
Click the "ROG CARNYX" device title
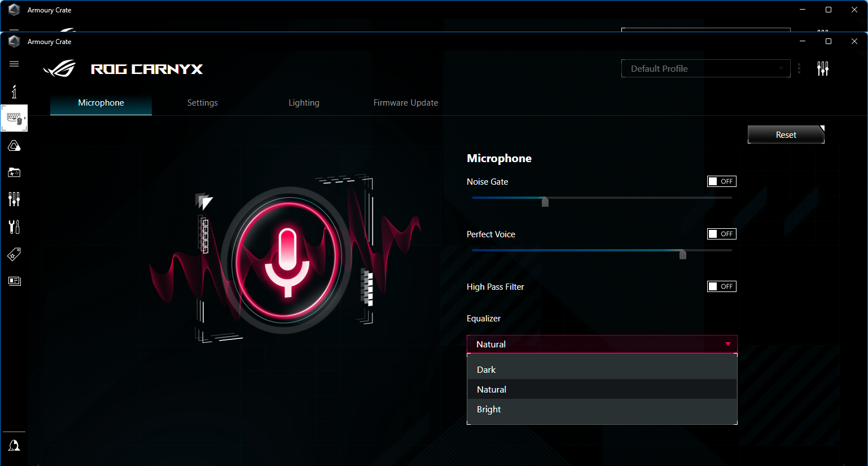147,69
